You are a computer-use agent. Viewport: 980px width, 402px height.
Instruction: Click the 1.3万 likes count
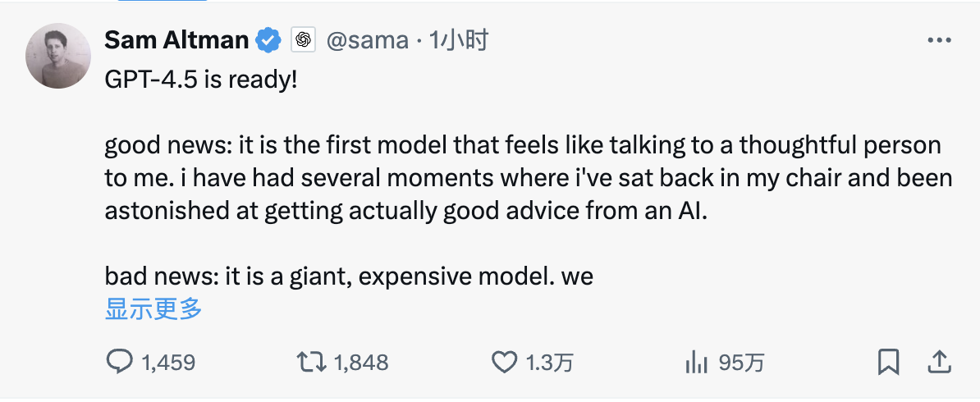click(549, 362)
